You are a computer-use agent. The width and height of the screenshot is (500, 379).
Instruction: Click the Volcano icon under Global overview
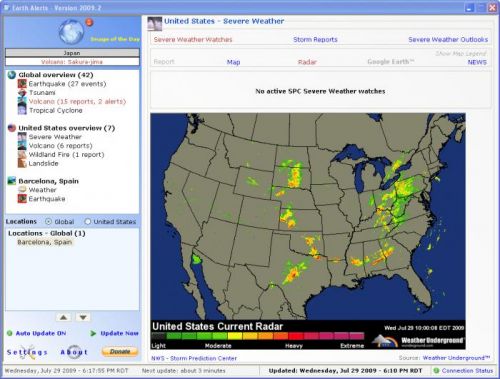click(22, 101)
